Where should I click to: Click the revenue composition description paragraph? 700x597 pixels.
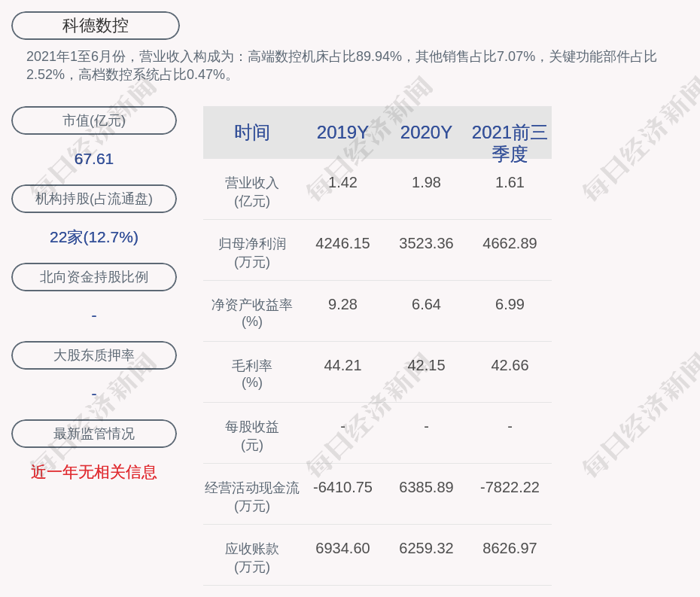pyautogui.click(x=342, y=65)
